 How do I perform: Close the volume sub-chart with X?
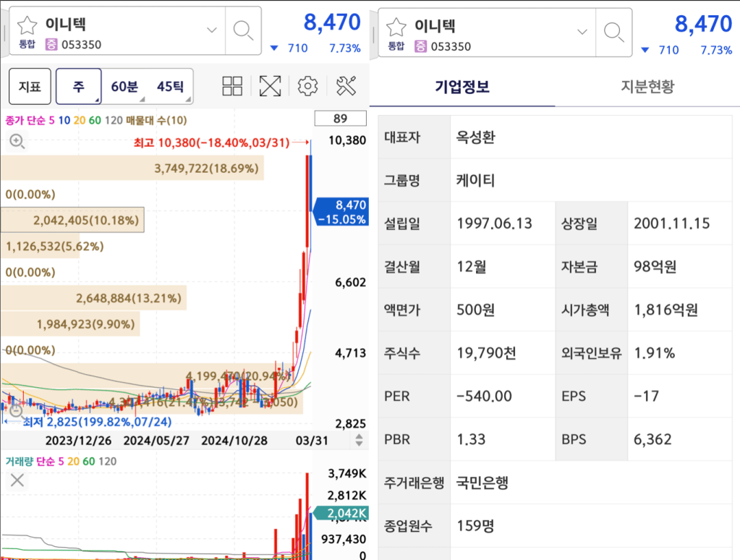click(x=17, y=480)
